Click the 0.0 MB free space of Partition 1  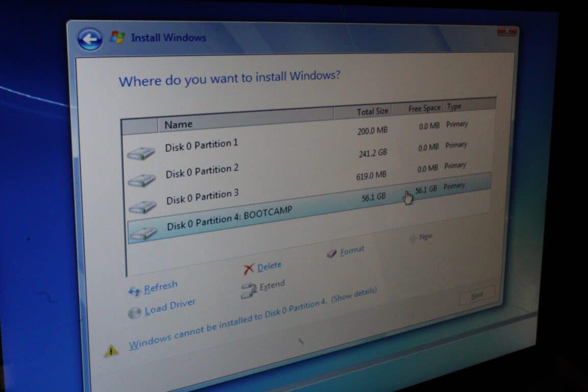[429, 126]
